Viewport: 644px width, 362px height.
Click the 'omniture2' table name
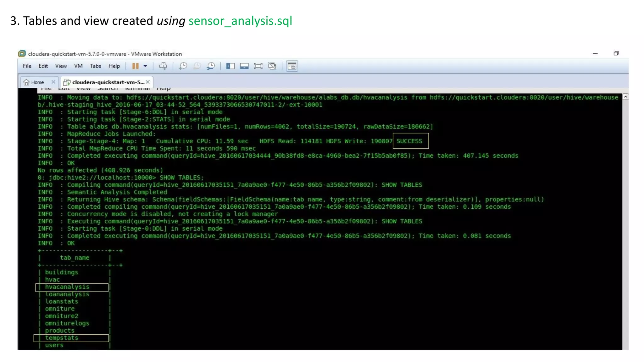click(62, 316)
